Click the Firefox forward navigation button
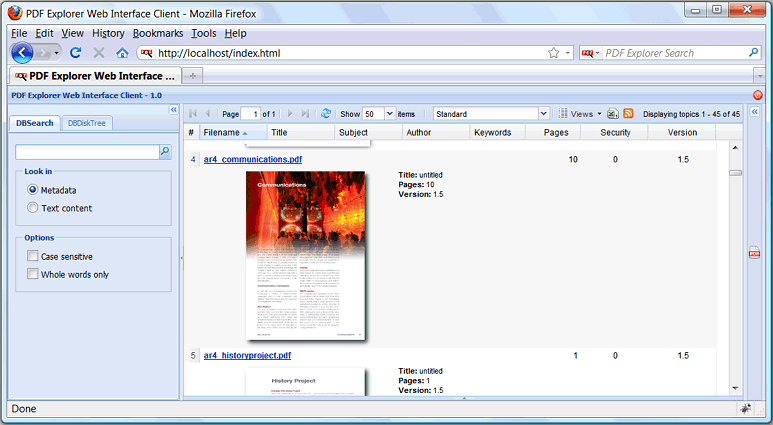Screen dimensions: 773x425 pyautogui.click(x=43, y=53)
